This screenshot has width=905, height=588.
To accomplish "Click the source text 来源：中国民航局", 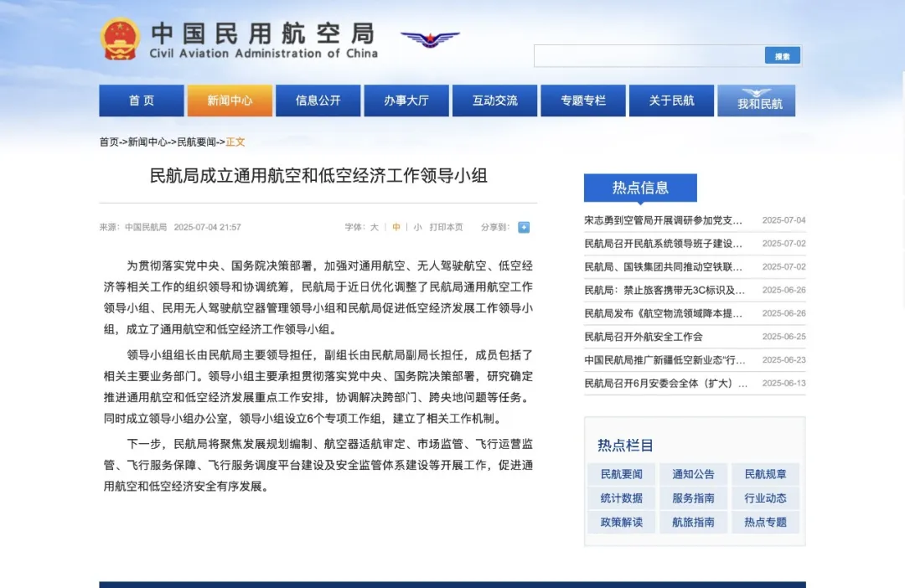I will 132,227.
